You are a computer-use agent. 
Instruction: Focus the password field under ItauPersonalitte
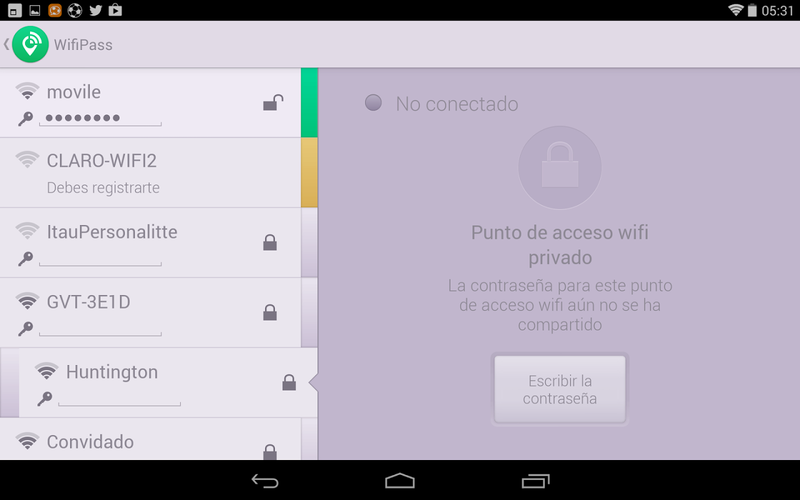[101, 259]
